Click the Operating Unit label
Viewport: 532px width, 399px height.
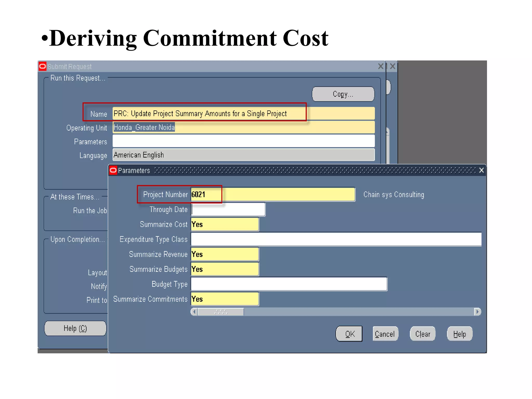(87, 128)
